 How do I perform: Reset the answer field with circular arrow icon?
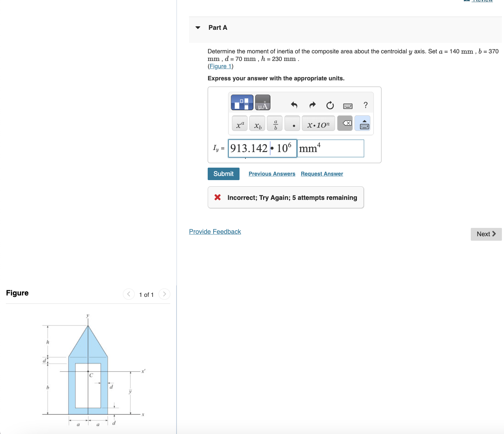330,105
